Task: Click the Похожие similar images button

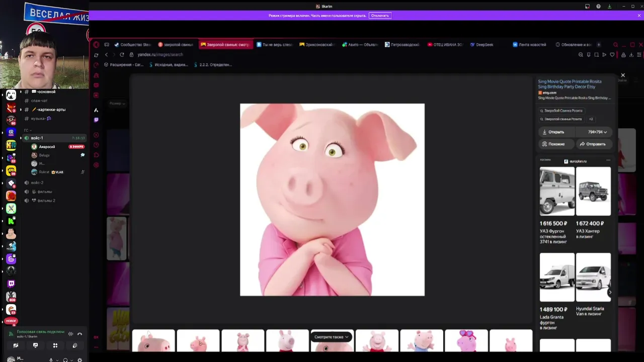Action: [x=556, y=144]
